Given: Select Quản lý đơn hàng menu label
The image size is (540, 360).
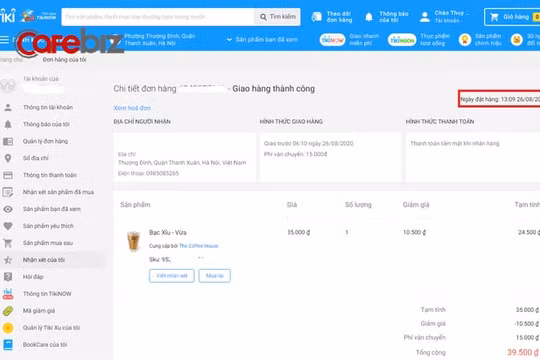Looking at the screenshot, I should [x=45, y=141].
